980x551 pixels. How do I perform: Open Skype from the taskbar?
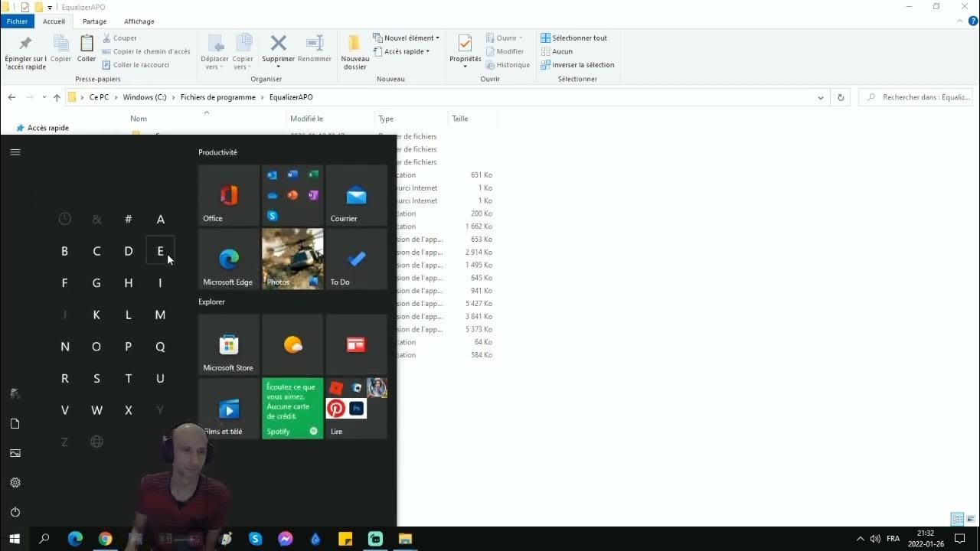256,539
